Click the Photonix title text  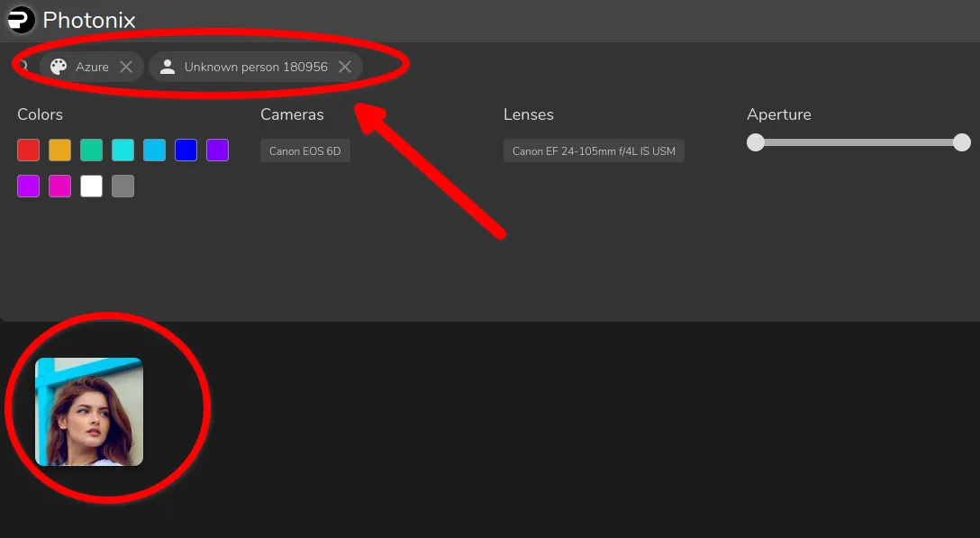(x=89, y=19)
